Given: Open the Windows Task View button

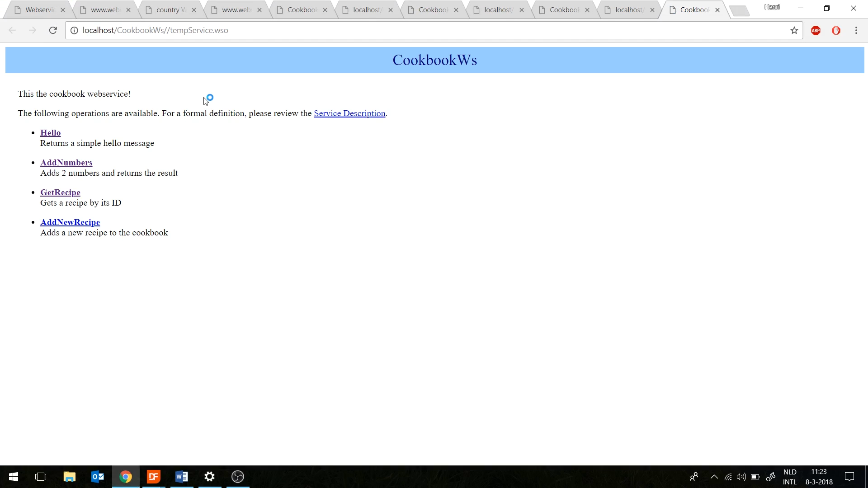Looking at the screenshot, I should click(x=41, y=477).
